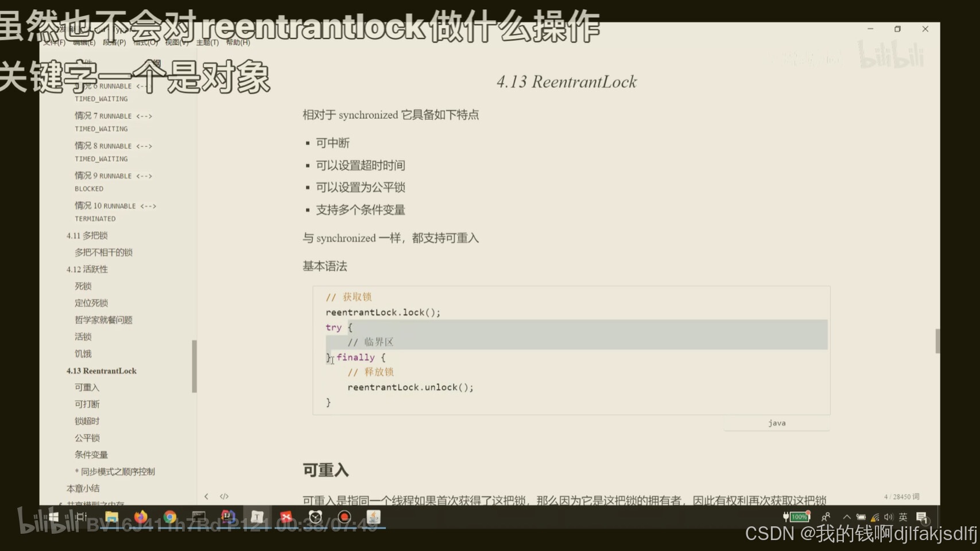
Task: Jump to outline item 公平锁
Action: 87,438
